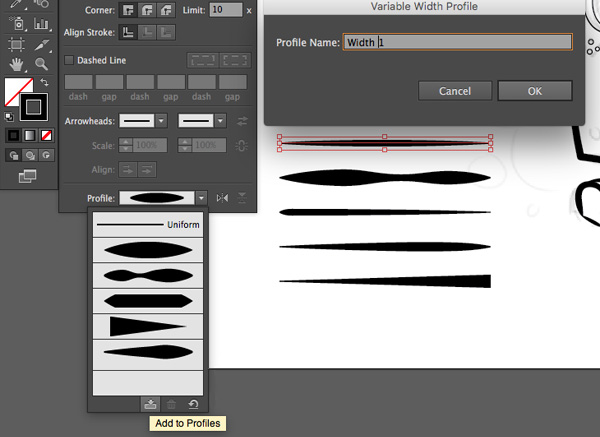Choose the miter join corner icon
The height and width of the screenshot is (437, 600).
point(129,9)
